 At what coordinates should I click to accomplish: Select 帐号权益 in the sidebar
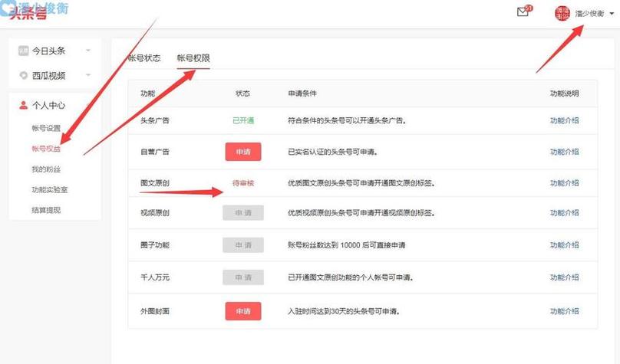point(46,149)
